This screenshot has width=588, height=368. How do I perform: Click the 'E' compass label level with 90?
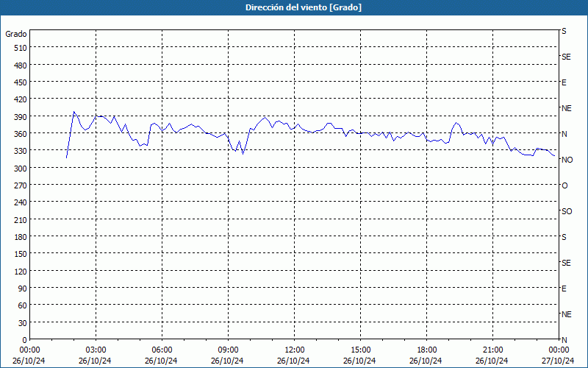tap(564, 289)
